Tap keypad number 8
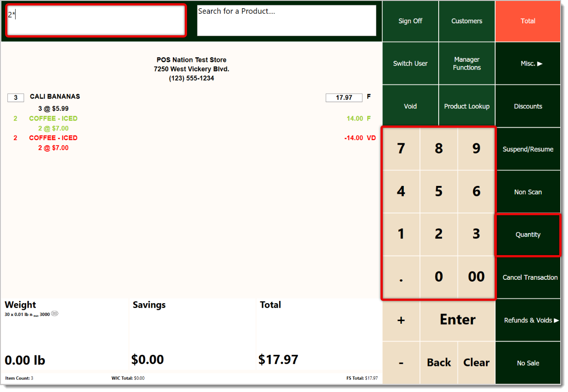This screenshot has width=568, height=392. pyautogui.click(x=439, y=149)
